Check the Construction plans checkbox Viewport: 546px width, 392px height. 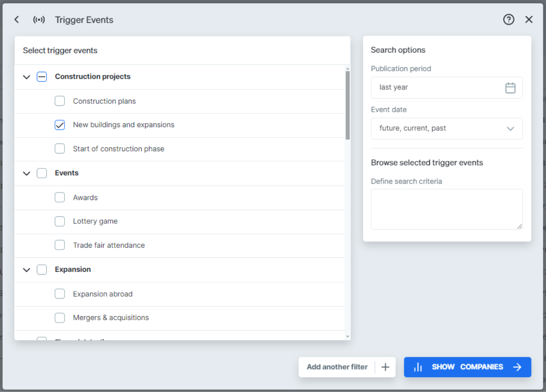(59, 101)
